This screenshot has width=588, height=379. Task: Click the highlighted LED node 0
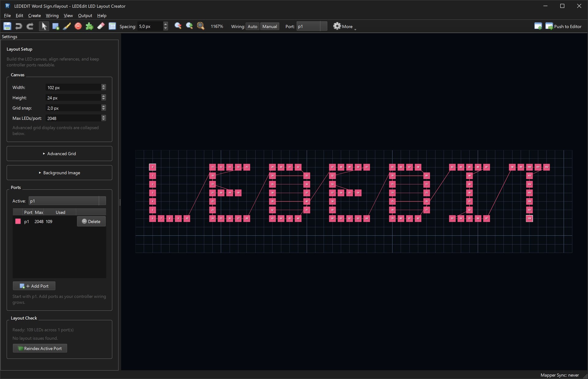coord(153,167)
